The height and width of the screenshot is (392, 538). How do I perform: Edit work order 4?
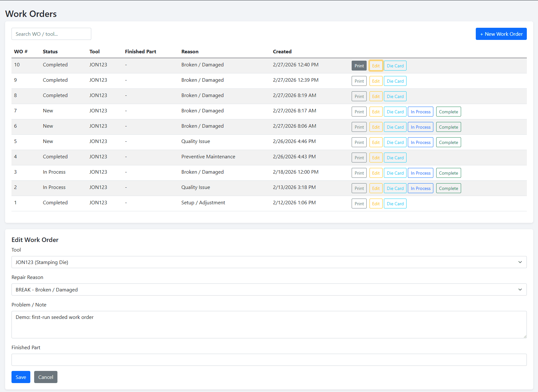point(376,157)
